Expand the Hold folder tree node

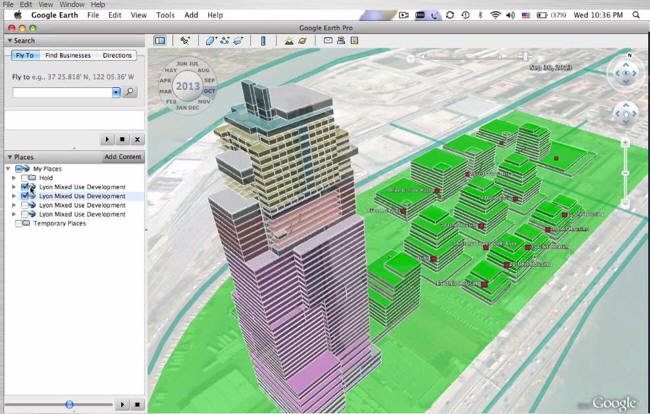(x=14, y=178)
